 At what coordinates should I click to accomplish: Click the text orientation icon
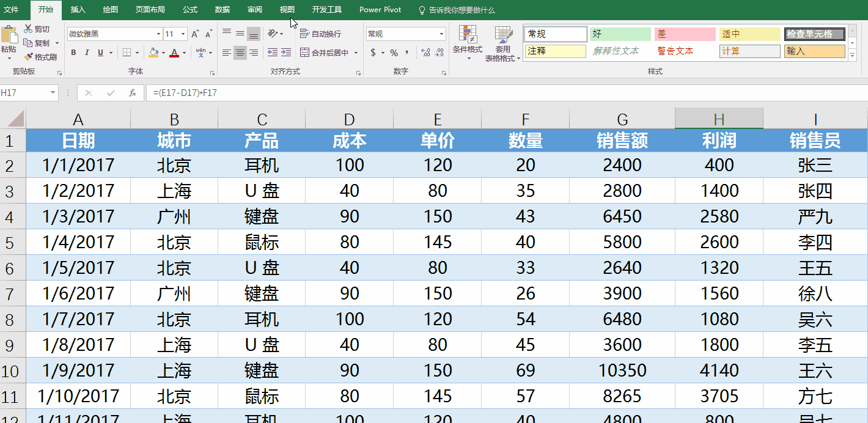click(273, 34)
